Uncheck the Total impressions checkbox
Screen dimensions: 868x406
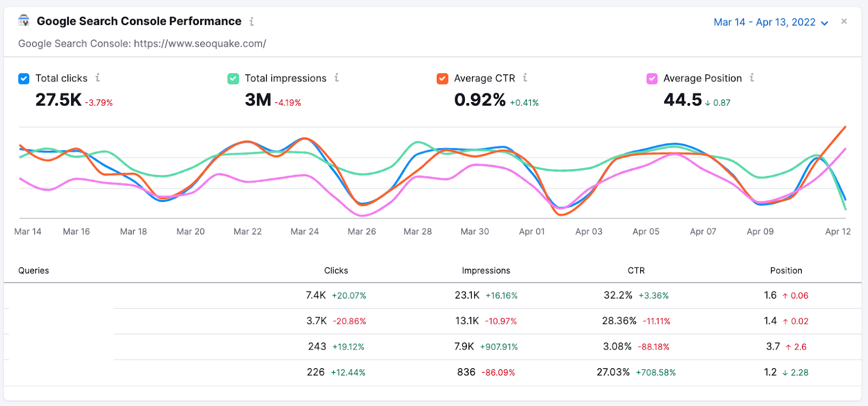coord(233,79)
